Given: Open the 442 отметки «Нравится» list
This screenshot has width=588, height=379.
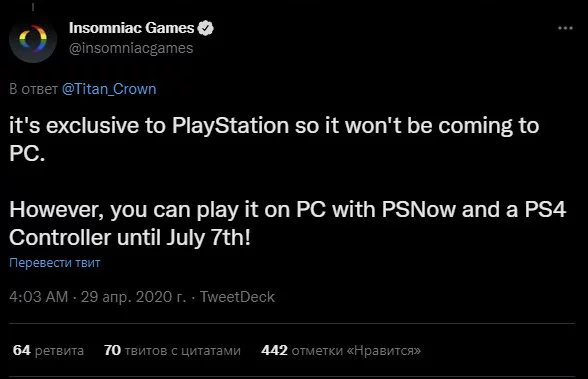Looking at the screenshot, I should pyautogui.click(x=341, y=351).
